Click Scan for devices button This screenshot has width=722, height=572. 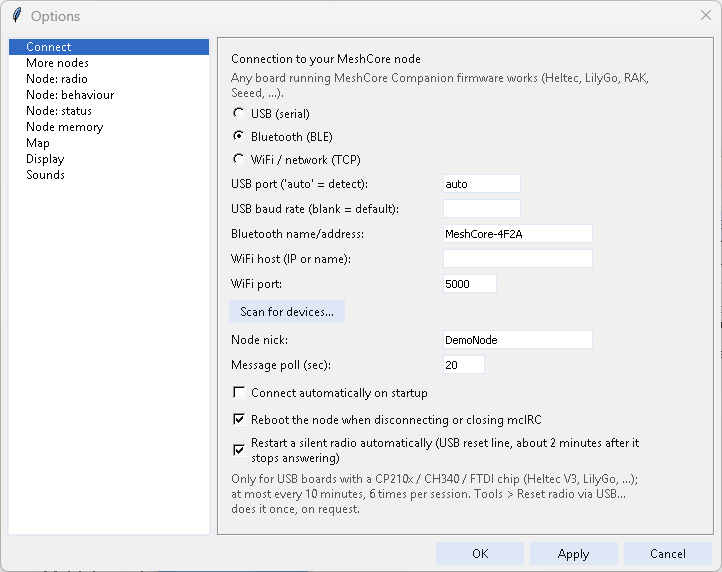pos(287,312)
